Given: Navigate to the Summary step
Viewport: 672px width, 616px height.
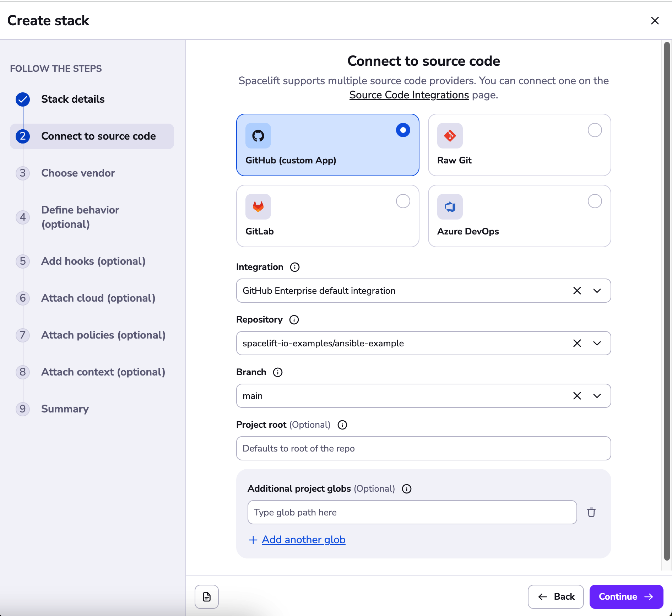Looking at the screenshot, I should pyautogui.click(x=65, y=409).
